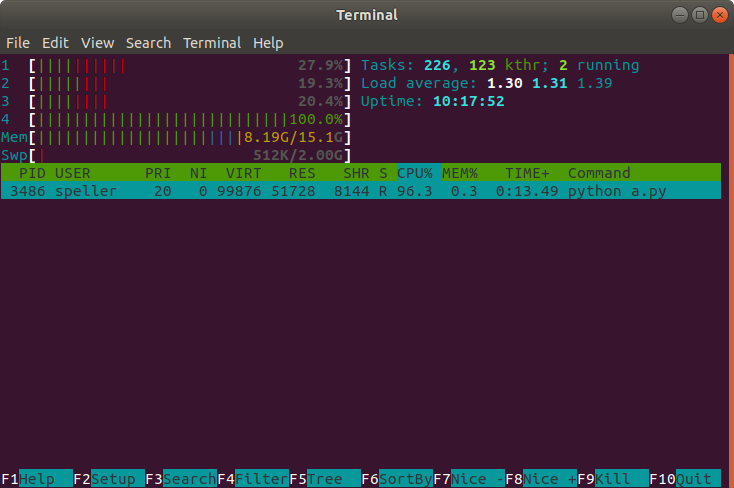
Task: Sort by the PID column header
Action: [x=32, y=173]
